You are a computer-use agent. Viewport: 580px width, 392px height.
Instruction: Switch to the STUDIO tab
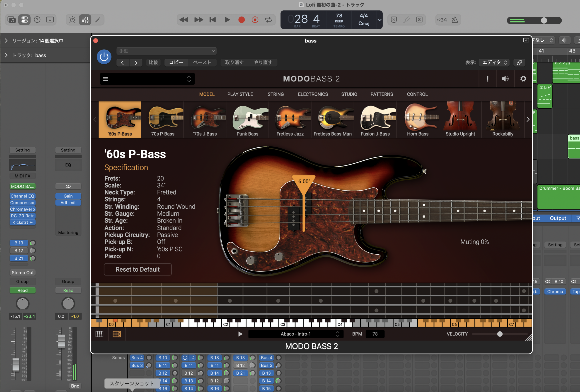(349, 94)
